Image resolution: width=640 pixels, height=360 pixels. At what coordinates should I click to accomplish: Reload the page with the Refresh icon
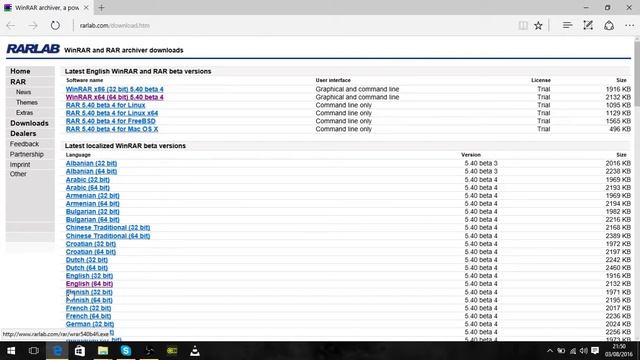(55, 25)
